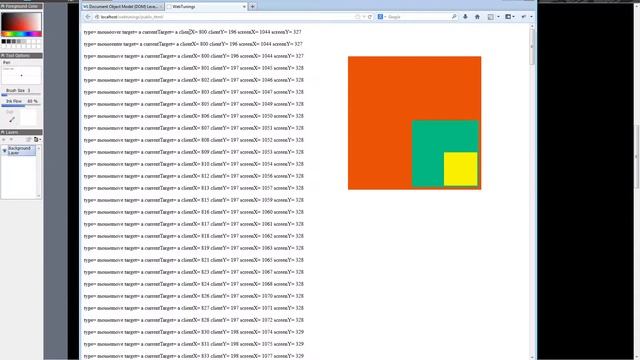640x360 pixels.
Task: Click the yellow square on the page
Action: [460, 169]
